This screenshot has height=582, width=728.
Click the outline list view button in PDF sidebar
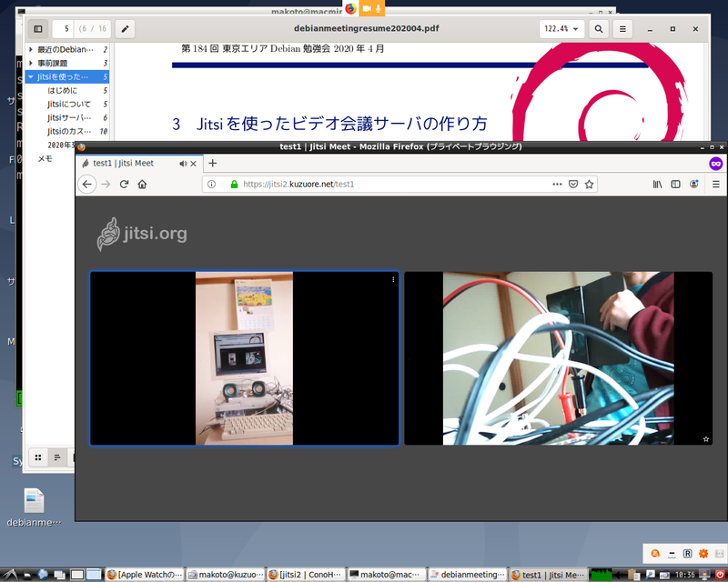pyautogui.click(x=57, y=457)
